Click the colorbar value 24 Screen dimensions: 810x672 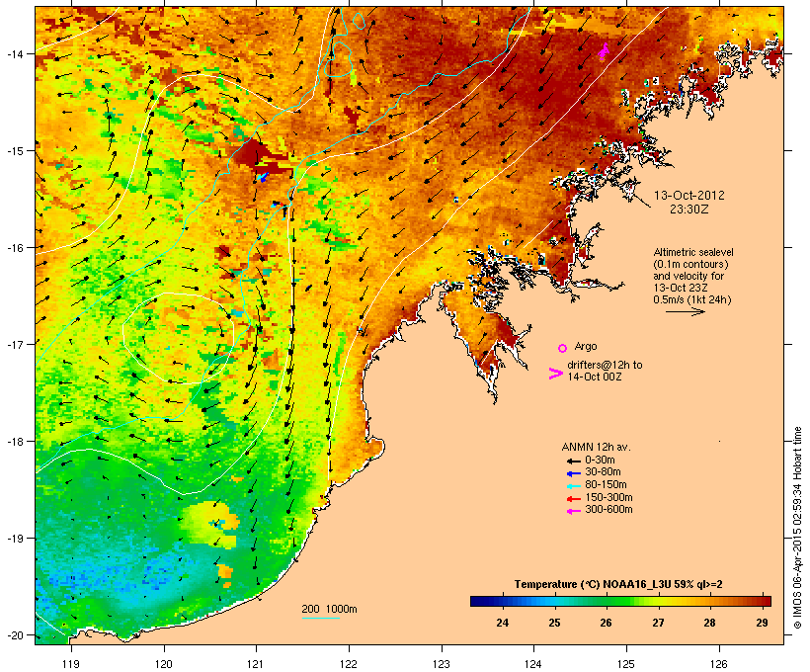(502, 623)
